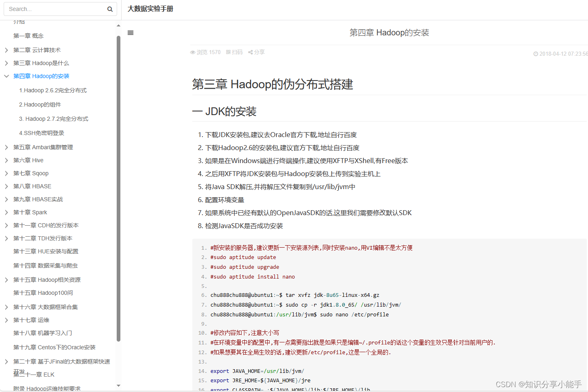Expand 第二十章 基于JFinal chevron
Image resolution: width=588 pixels, height=392 pixels.
pos(7,362)
